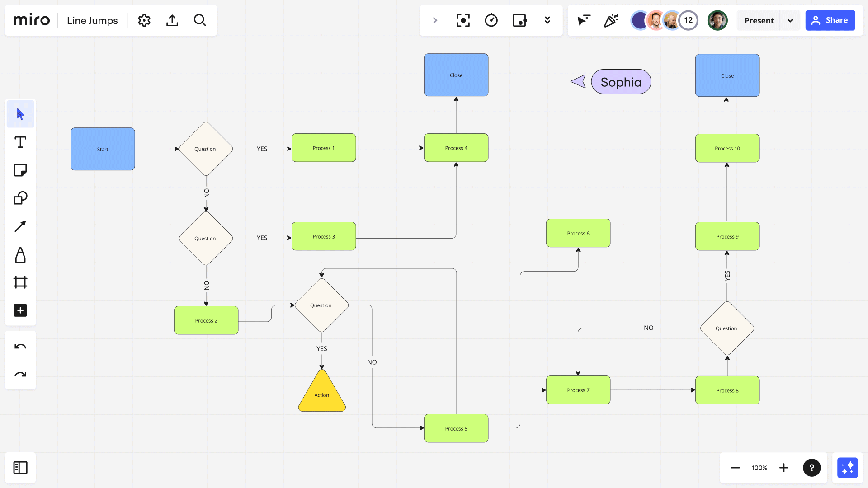This screenshot has height=488, width=868.
Task: Select the Start shape
Action: point(103,149)
